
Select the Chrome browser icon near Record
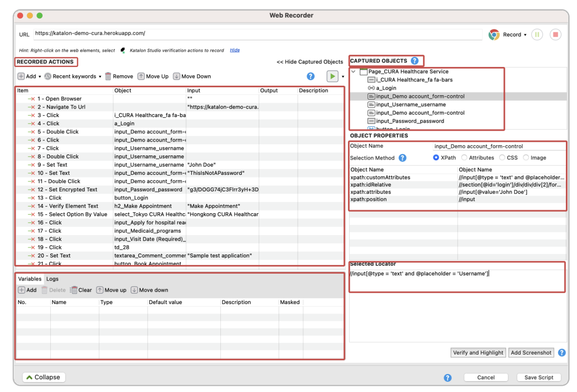pyautogui.click(x=494, y=34)
